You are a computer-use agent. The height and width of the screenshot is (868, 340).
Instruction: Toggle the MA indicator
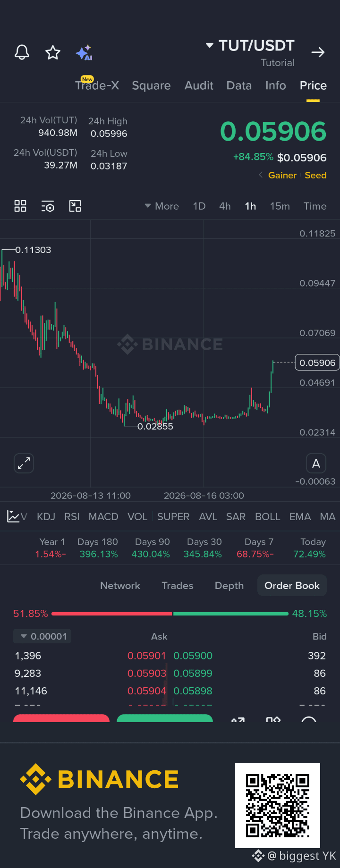point(328,517)
